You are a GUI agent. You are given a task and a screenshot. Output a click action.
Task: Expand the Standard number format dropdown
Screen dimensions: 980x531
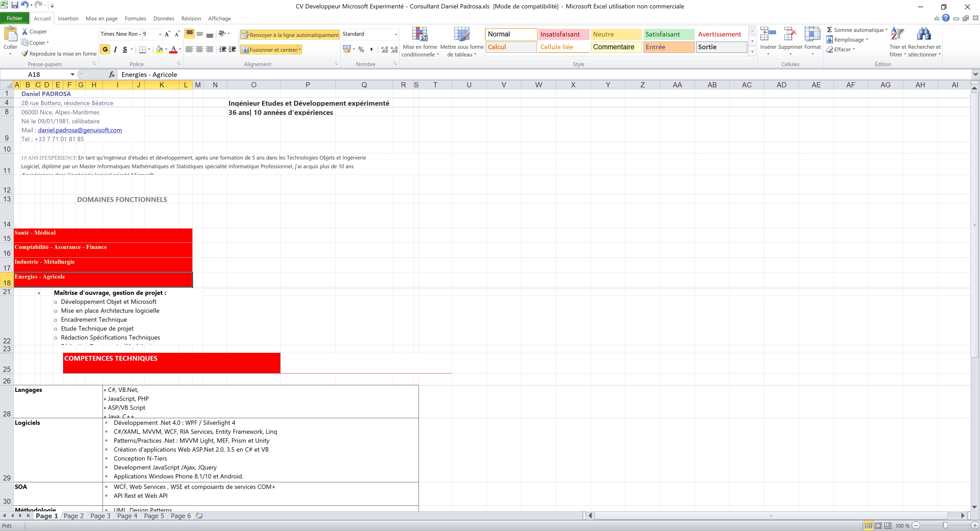396,34
